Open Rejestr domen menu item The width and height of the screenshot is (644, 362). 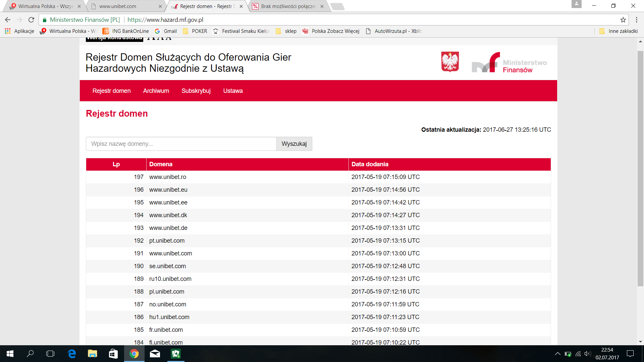click(111, 91)
